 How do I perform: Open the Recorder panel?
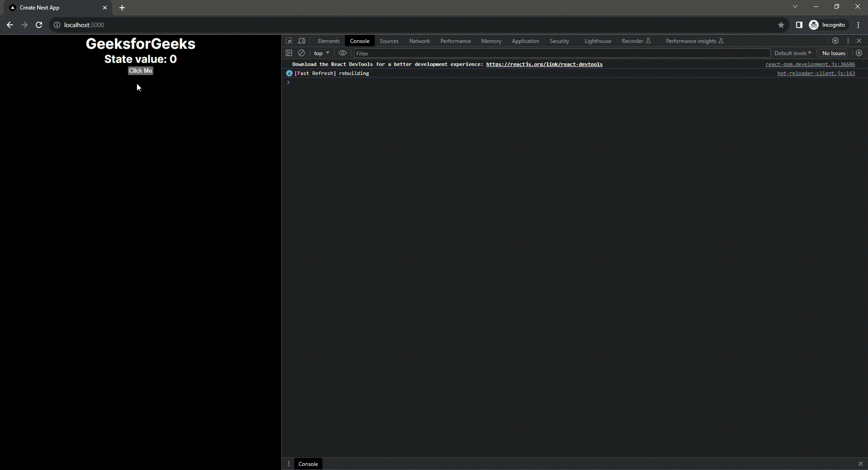636,41
